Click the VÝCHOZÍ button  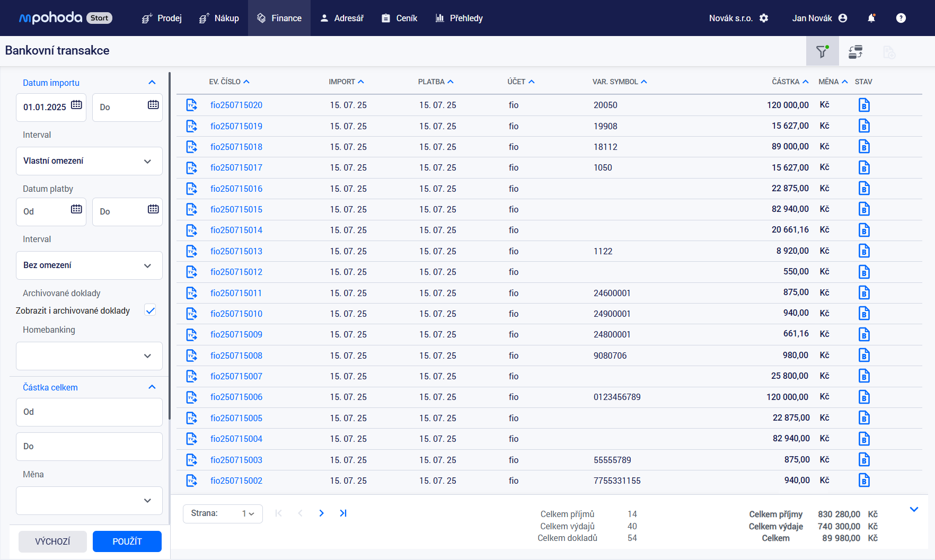point(52,541)
